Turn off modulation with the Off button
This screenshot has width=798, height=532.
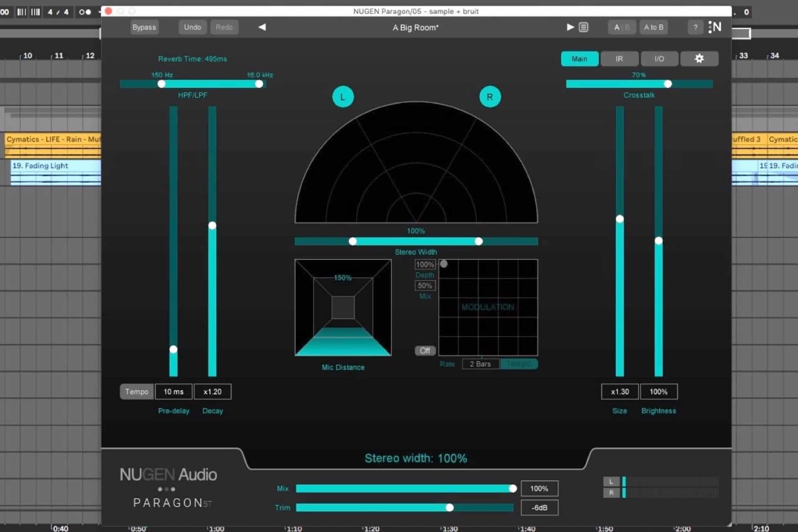(x=425, y=350)
